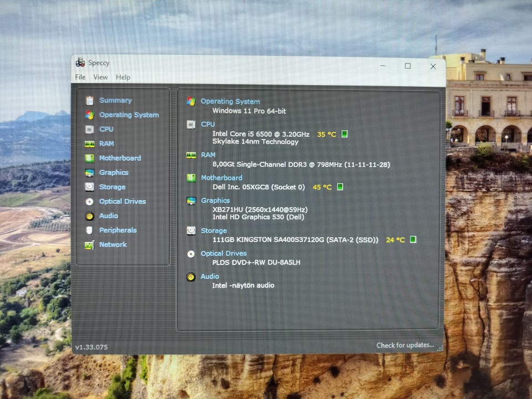
Task: Select Peripherals in the sidebar list
Action: (117, 231)
